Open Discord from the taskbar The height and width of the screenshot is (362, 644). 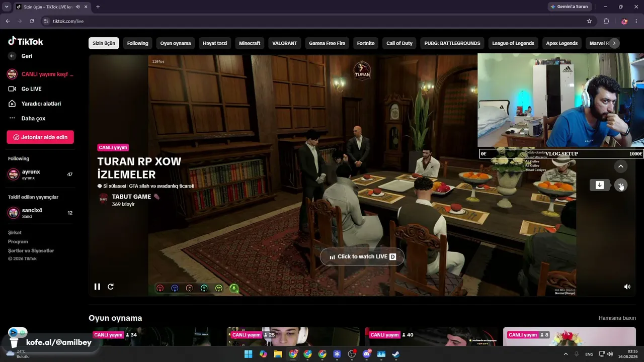(366, 354)
